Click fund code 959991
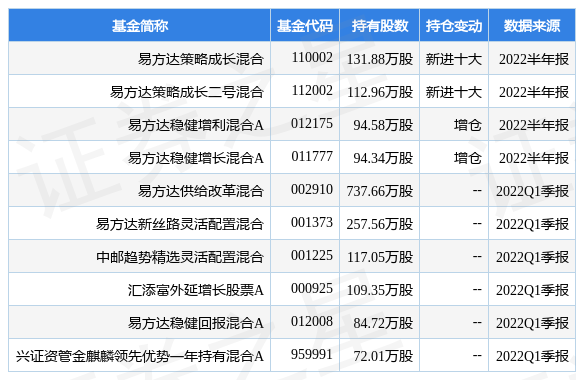The width and height of the screenshot is (576, 380). (312, 355)
